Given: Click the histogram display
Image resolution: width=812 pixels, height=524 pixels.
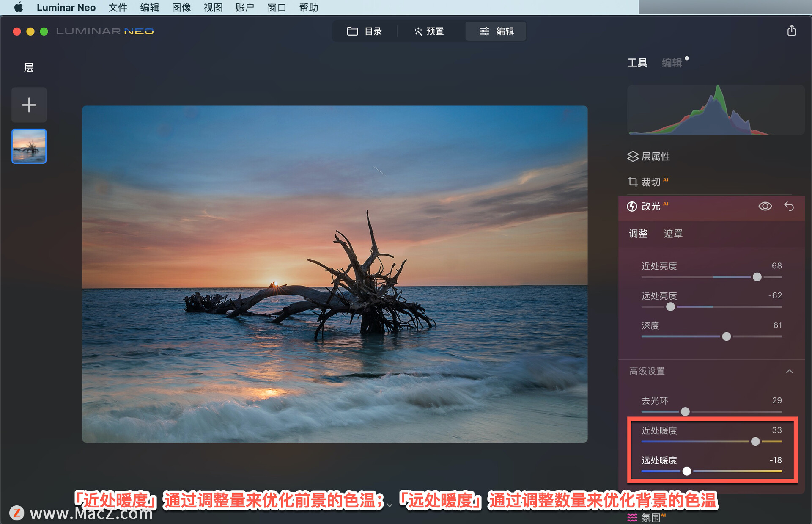Looking at the screenshot, I should (x=716, y=110).
